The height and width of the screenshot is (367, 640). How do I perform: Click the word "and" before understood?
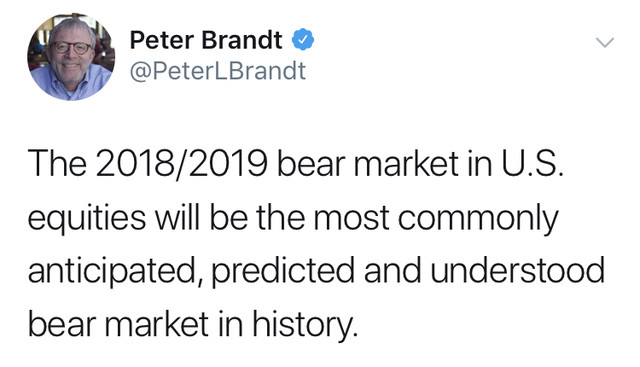[392, 270]
